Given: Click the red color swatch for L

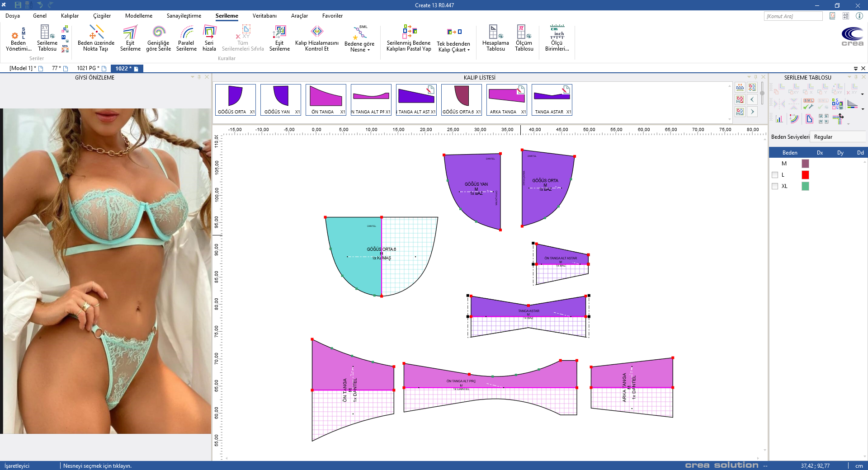Looking at the screenshot, I should point(805,175).
